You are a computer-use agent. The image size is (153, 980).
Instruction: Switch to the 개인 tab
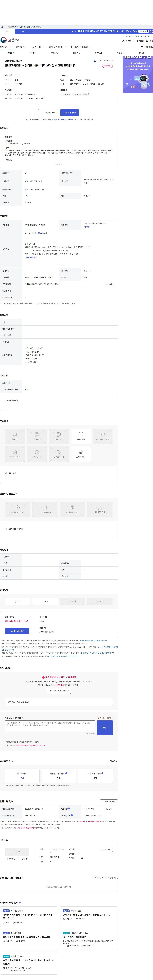(7, 32)
